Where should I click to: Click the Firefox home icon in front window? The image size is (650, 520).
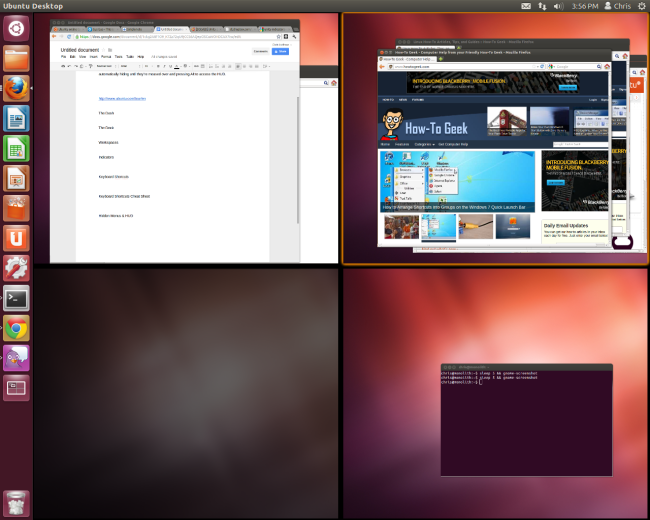[606, 66]
